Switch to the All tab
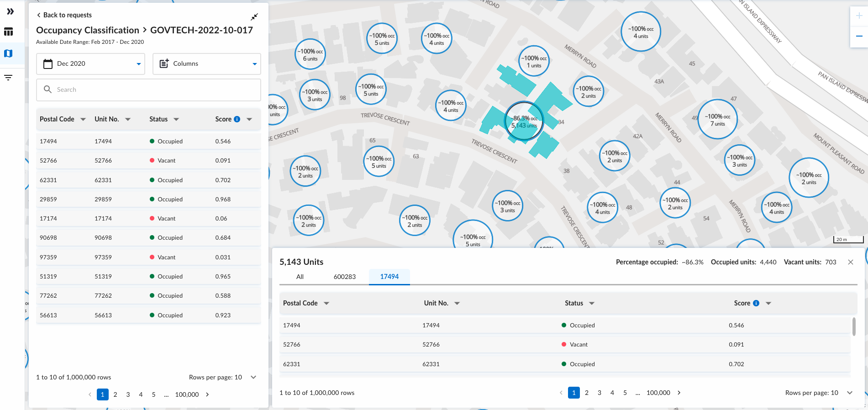Viewport: 868px width, 410px height. point(300,277)
